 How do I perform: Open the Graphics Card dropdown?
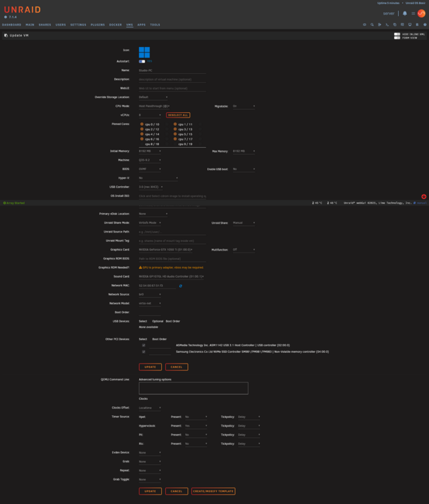(x=165, y=250)
